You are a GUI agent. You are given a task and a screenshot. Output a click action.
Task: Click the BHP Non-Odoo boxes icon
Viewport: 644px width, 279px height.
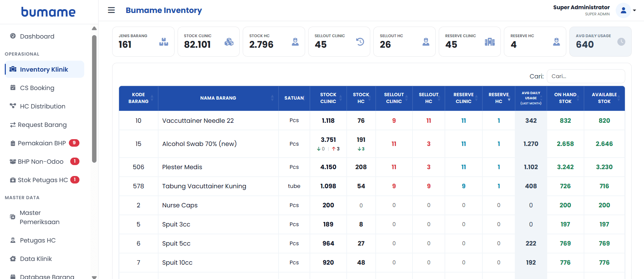13,162
